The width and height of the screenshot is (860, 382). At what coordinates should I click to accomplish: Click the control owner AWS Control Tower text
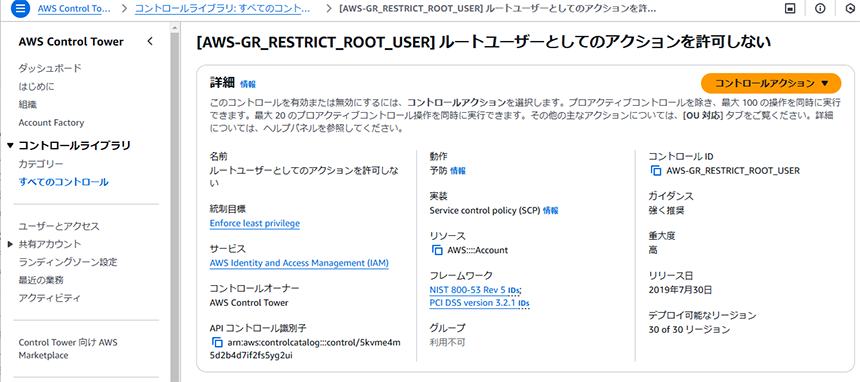[249, 302]
